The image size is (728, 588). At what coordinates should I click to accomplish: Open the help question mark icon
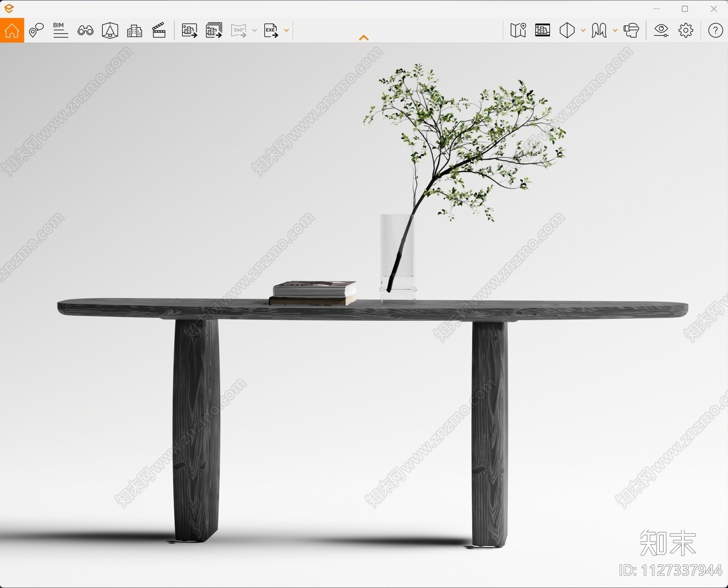pyautogui.click(x=716, y=30)
